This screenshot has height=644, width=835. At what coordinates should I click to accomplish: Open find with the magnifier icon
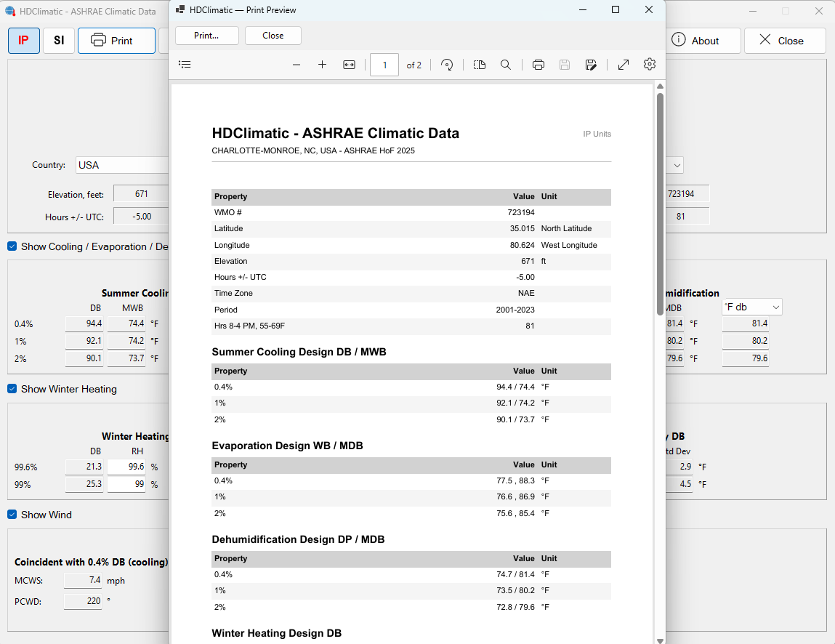tap(505, 65)
